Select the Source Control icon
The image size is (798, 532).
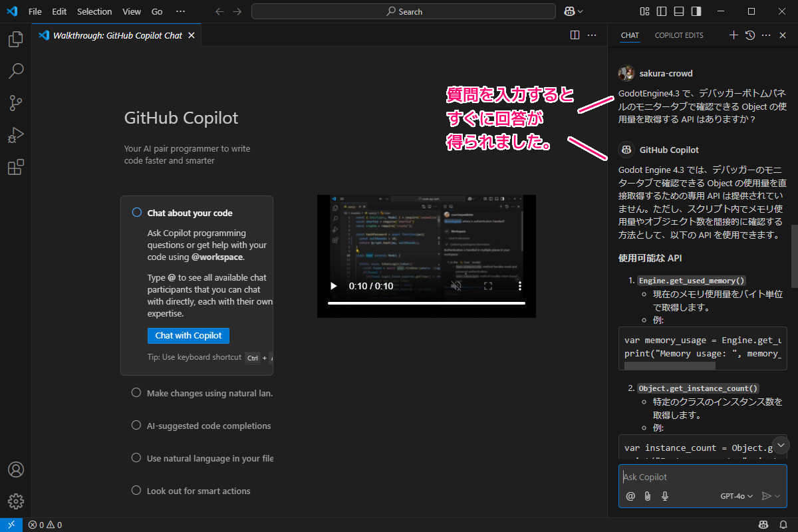click(16, 103)
